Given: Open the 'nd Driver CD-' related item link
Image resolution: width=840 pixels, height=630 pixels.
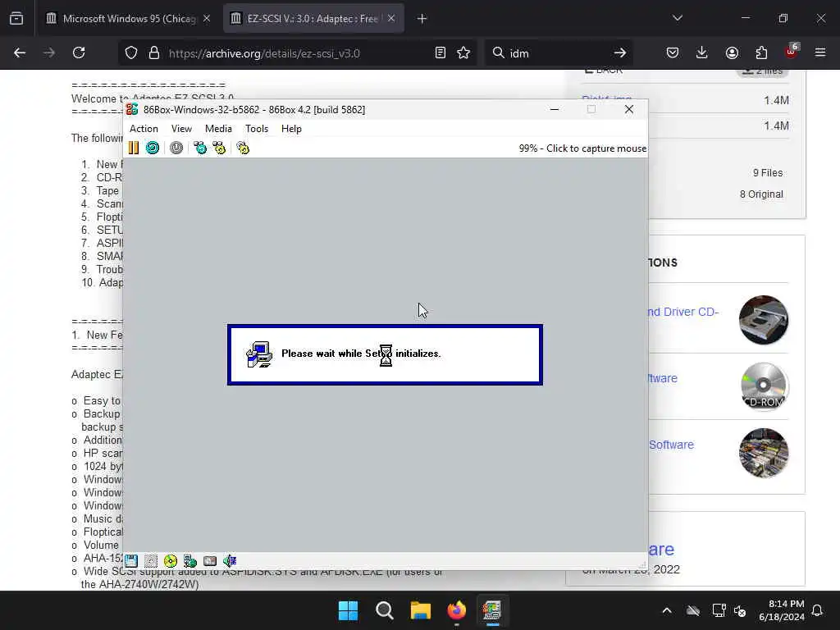Looking at the screenshot, I should point(682,312).
